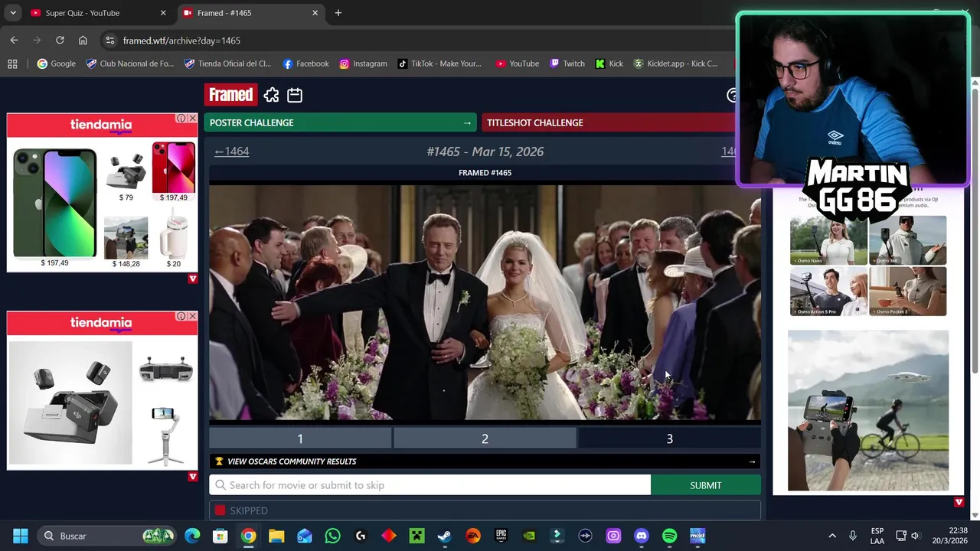Submit the movie guess
Viewport: 980px width, 551px height.
pos(705,485)
